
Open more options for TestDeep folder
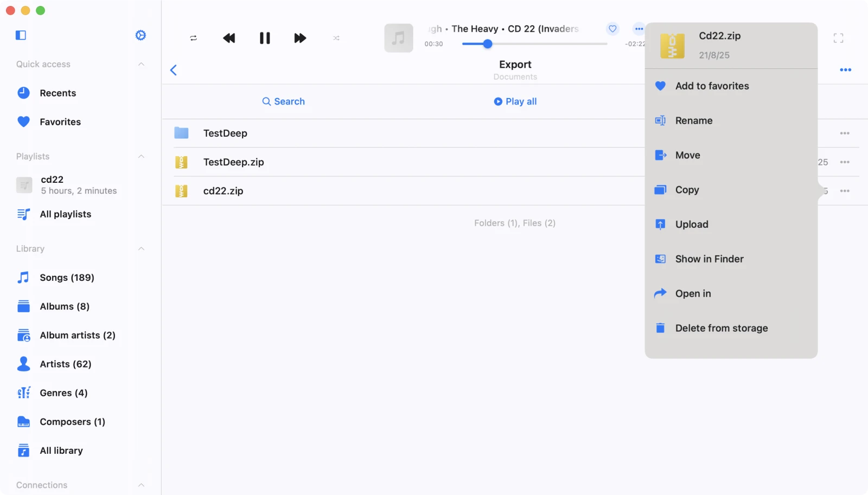[x=845, y=133]
